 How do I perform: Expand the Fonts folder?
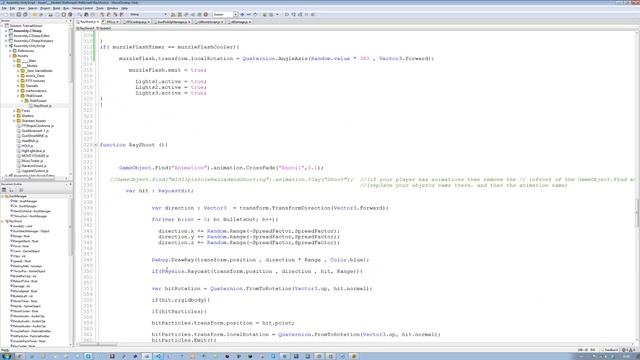coord(14,111)
